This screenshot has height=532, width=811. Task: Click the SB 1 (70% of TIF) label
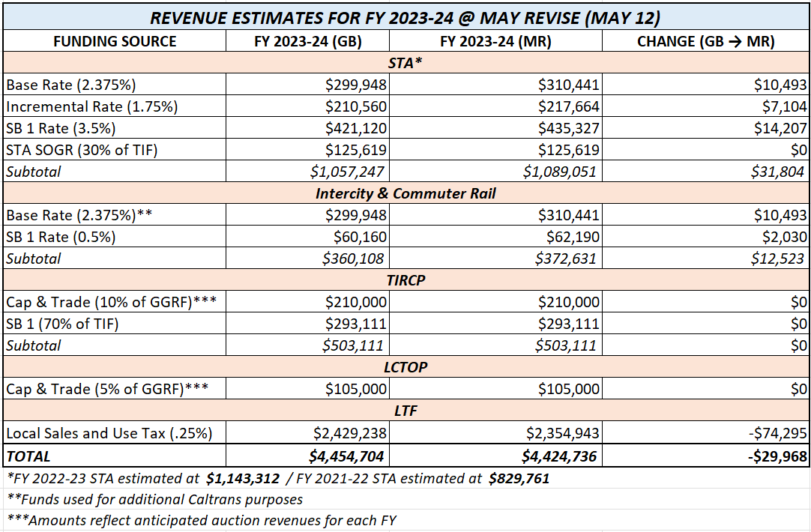(62, 324)
